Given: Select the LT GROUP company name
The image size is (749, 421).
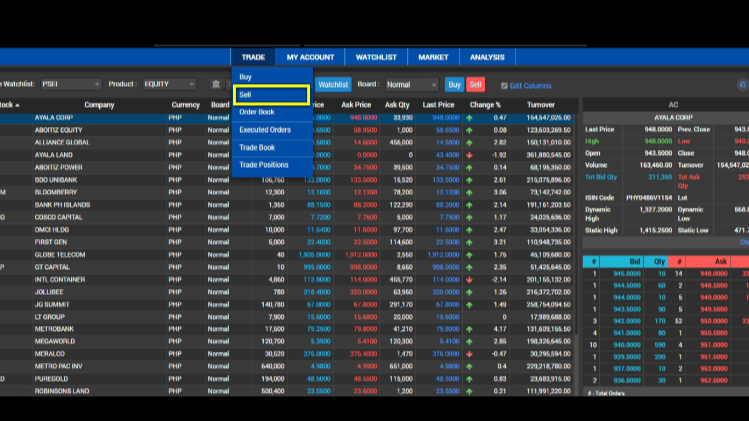Looking at the screenshot, I should pyautogui.click(x=50, y=317).
